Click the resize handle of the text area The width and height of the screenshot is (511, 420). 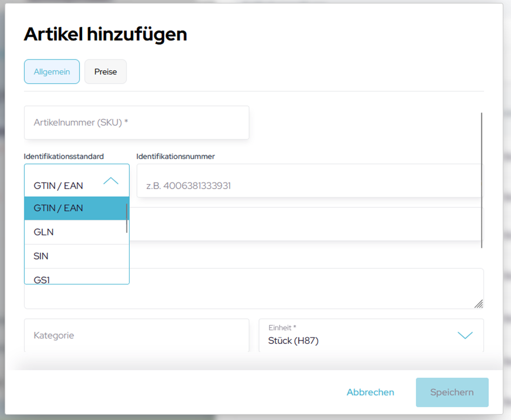pyautogui.click(x=478, y=304)
